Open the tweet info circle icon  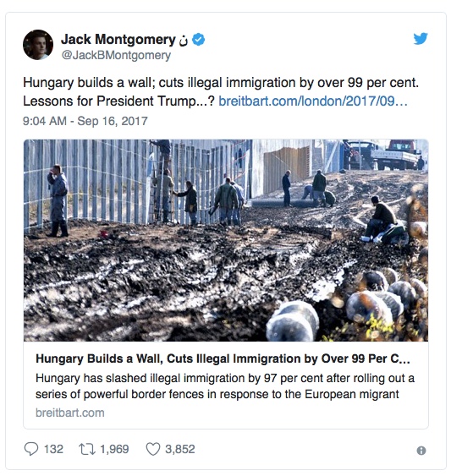[x=421, y=451]
